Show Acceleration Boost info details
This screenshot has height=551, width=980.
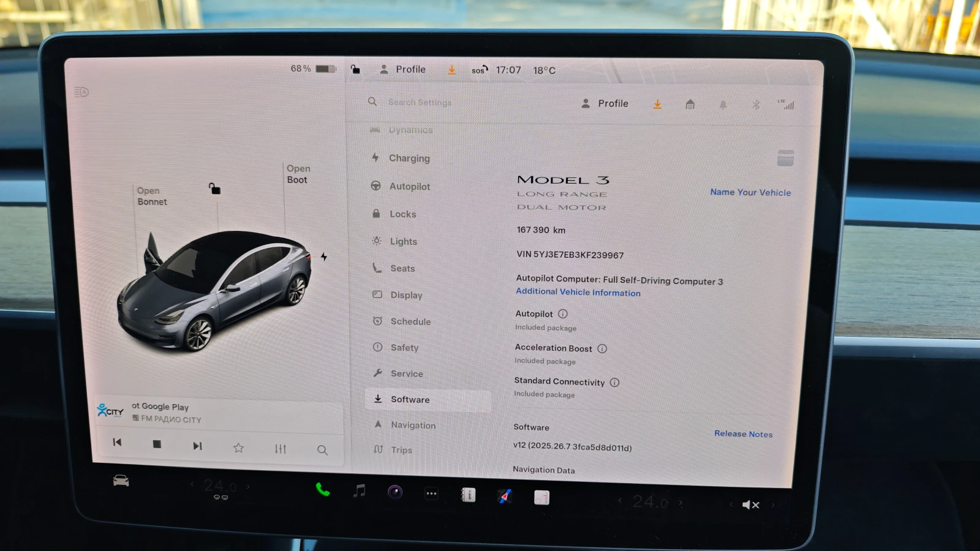pos(602,349)
